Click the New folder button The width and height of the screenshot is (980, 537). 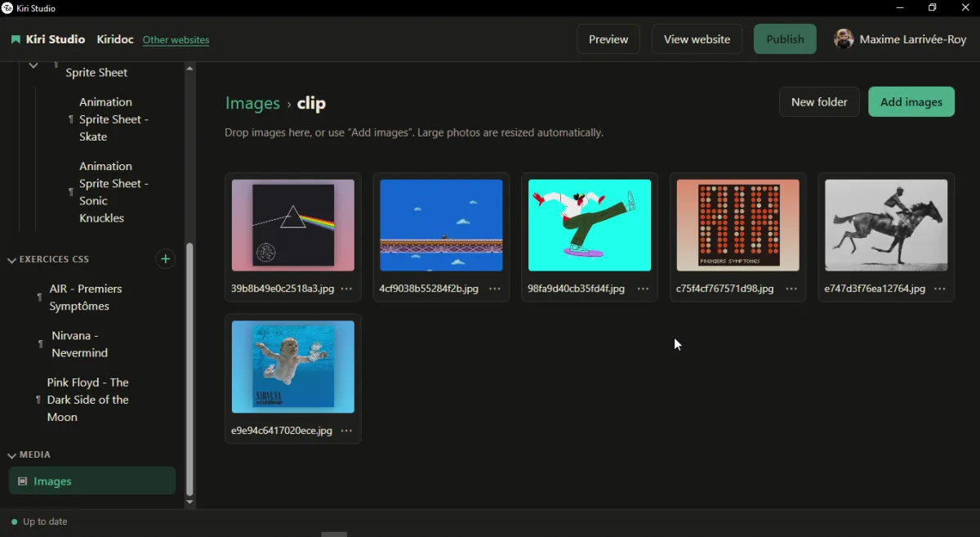pyautogui.click(x=819, y=102)
